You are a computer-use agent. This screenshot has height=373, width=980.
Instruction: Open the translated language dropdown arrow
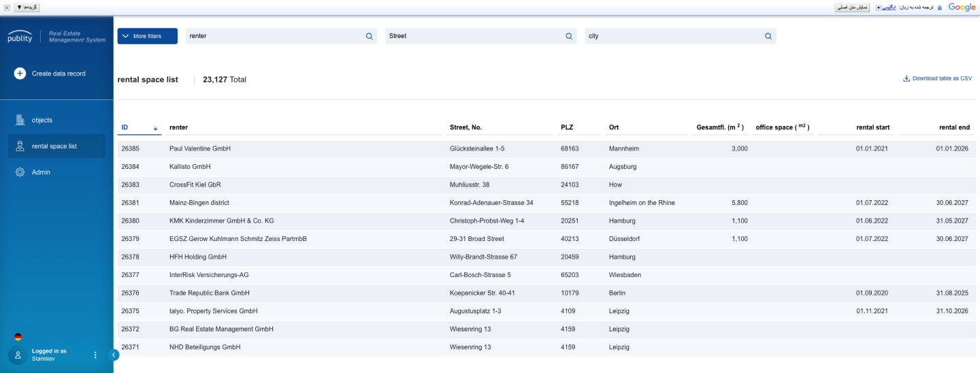879,7
